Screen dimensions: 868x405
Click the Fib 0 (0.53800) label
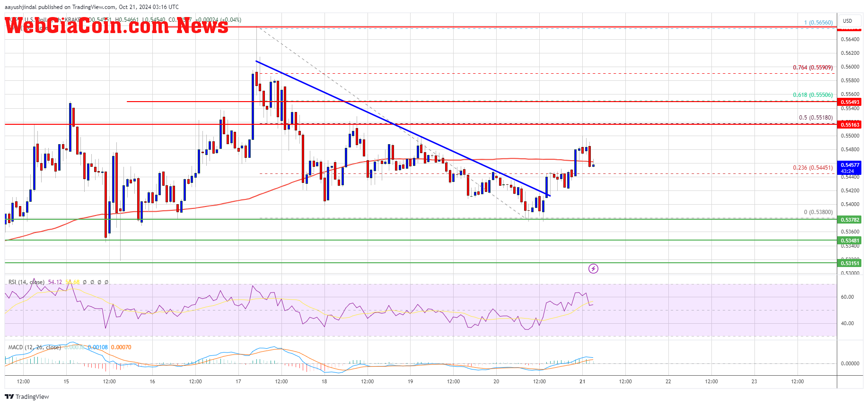click(x=818, y=212)
